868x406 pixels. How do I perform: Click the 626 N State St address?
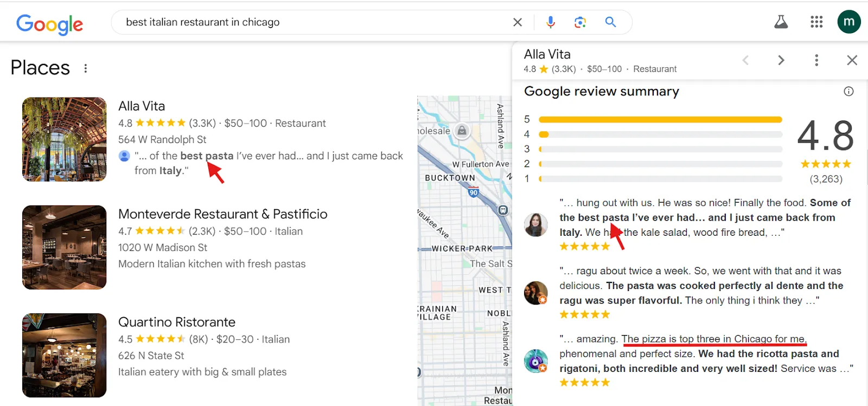coord(151,356)
